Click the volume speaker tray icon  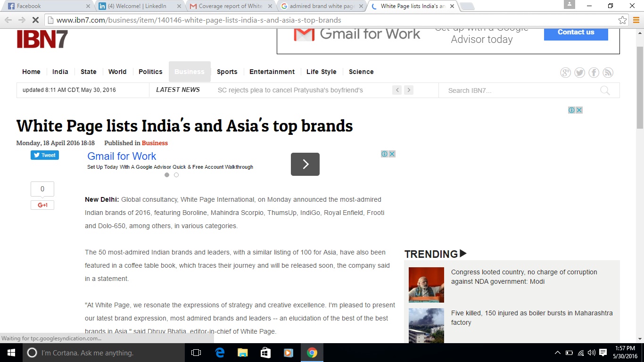(592, 353)
